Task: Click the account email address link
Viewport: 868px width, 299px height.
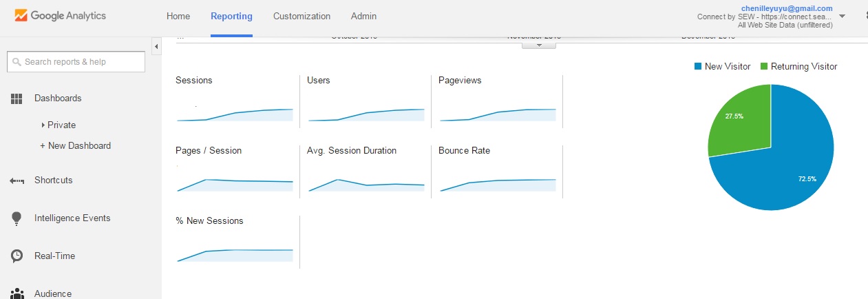Action: (x=787, y=8)
